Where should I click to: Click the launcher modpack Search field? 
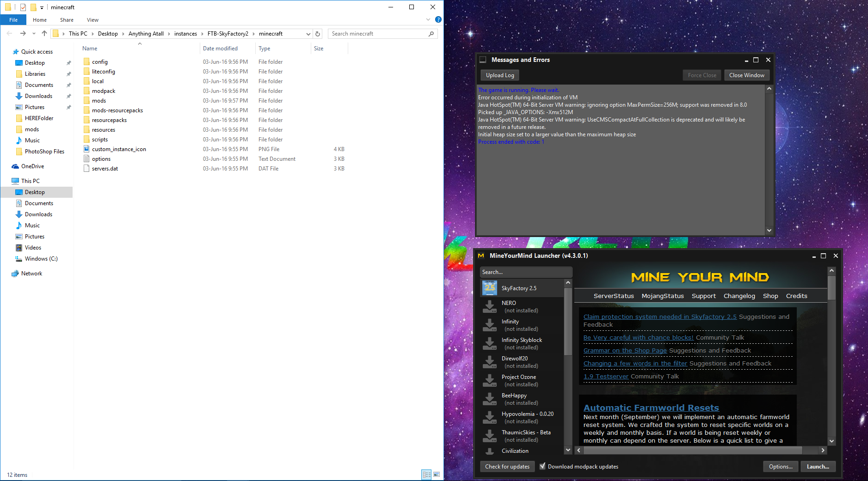coord(526,272)
